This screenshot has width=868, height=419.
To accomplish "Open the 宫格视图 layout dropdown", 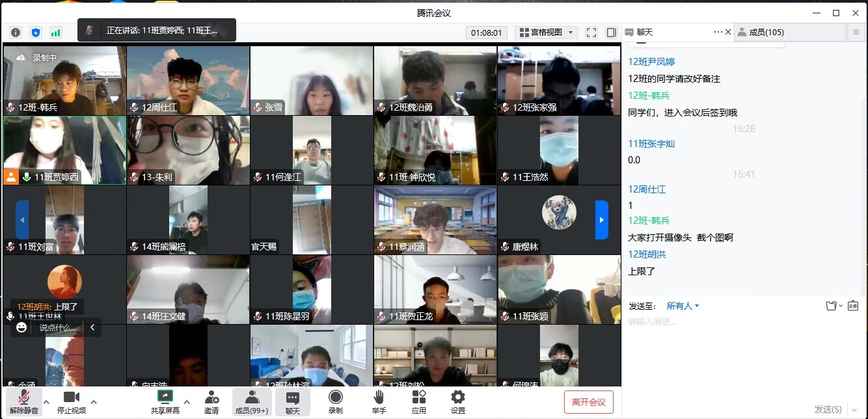I will click(x=546, y=33).
